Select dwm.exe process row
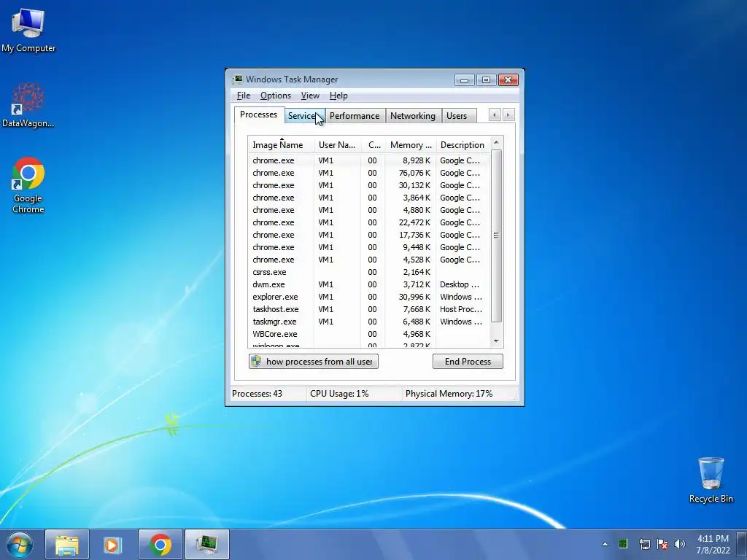The height and width of the screenshot is (560, 747). click(369, 284)
